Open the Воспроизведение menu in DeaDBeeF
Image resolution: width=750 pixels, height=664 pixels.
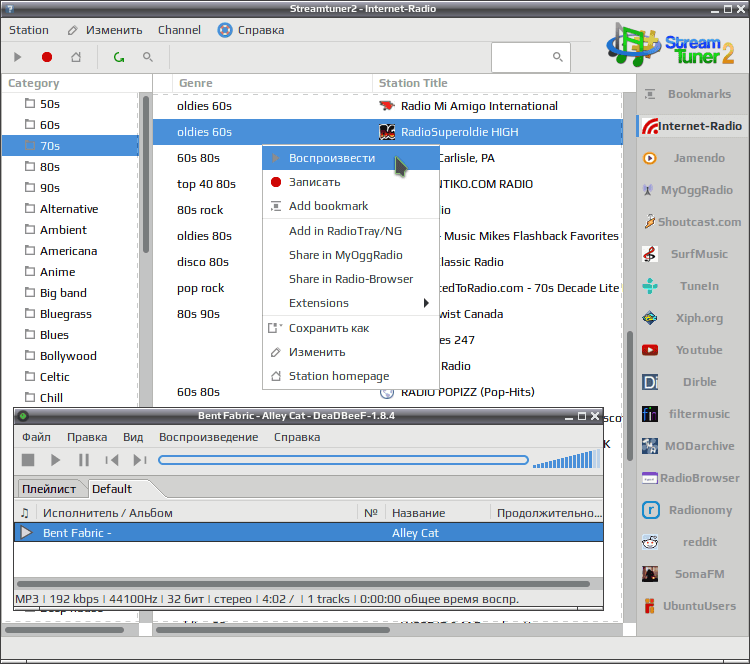(x=209, y=437)
